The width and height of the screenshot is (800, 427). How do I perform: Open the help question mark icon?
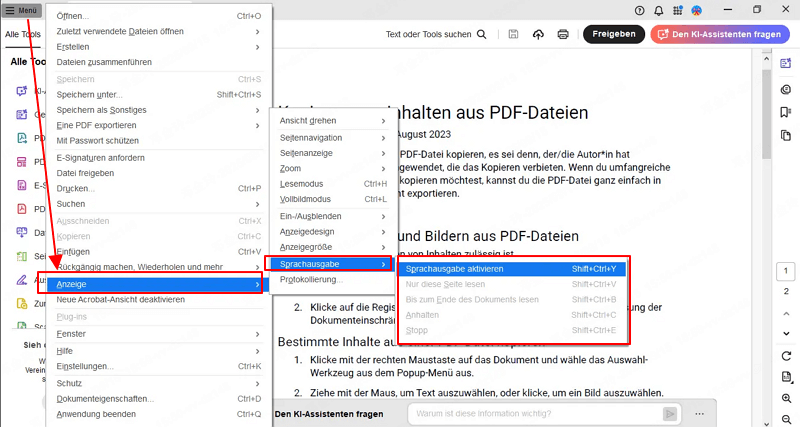[x=639, y=10]
